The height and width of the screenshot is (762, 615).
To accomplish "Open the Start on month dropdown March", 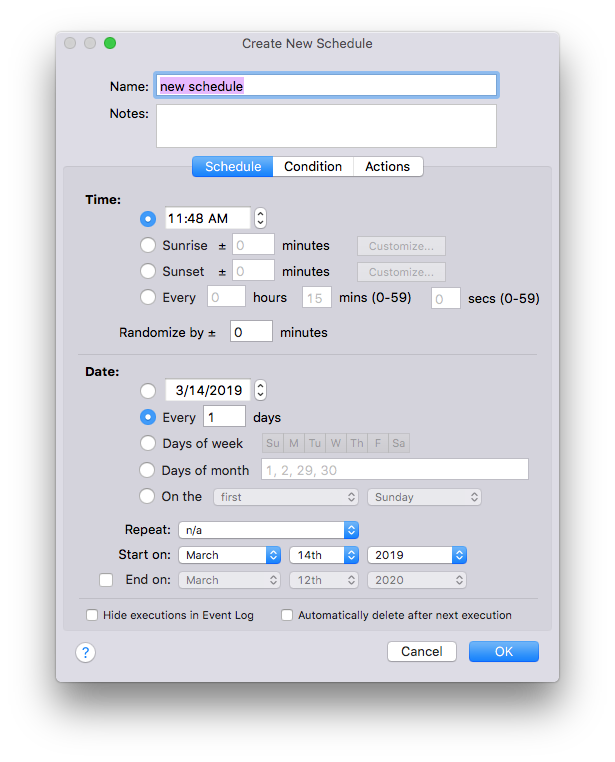I will pyautogui.click(x=229, y=555).
